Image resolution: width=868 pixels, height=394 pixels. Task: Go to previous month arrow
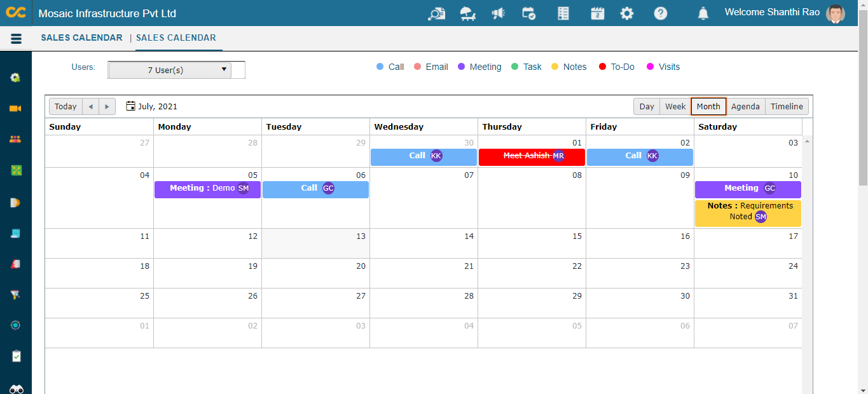tap(91, 106)
